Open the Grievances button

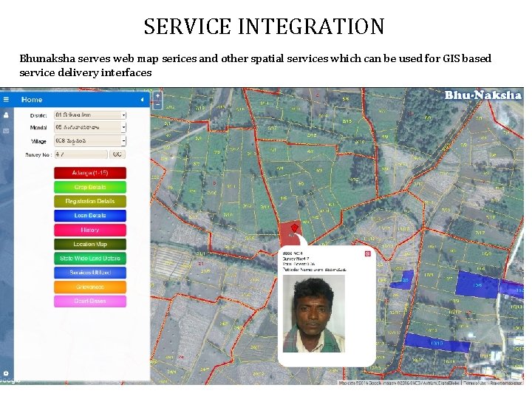point(90,287)
